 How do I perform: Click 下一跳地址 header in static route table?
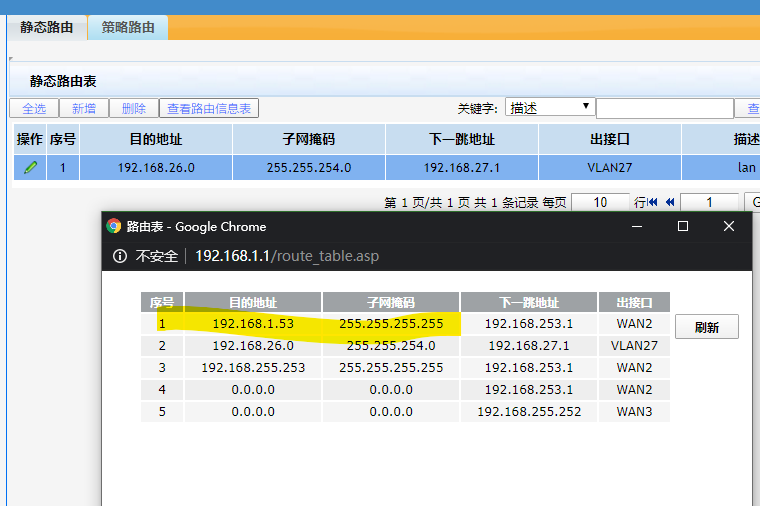click(x=461, y=140)
